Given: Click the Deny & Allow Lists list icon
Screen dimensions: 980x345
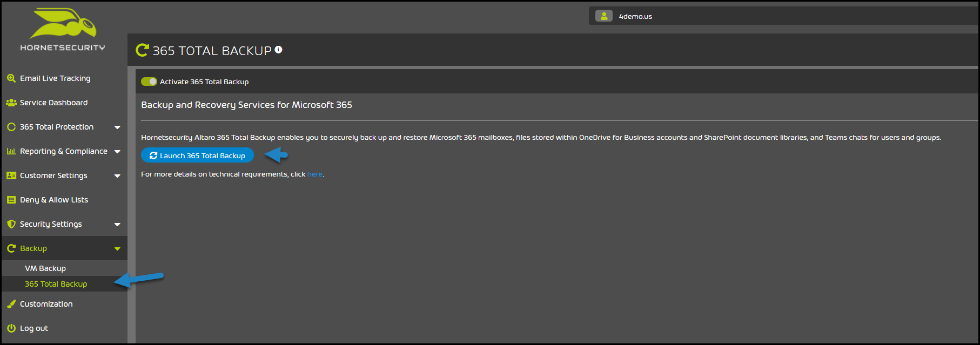Looking at the screenshot, I should click(x=11, y=200).
